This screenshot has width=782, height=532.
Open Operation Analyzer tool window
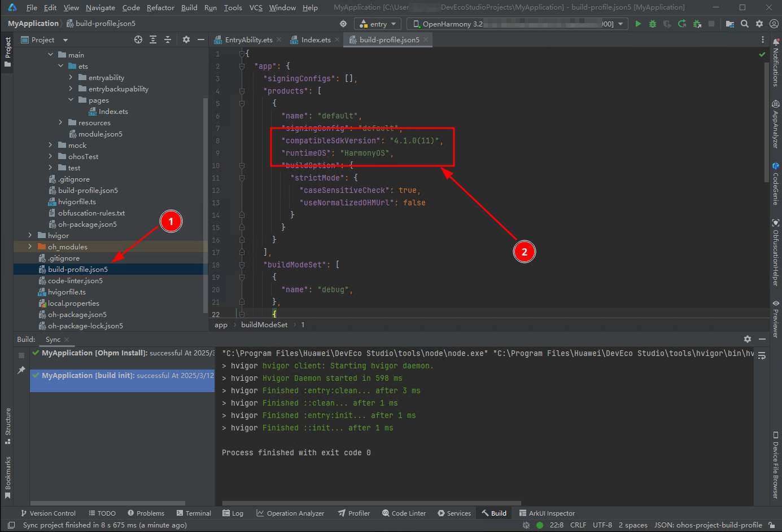pyautogui.click(x=290, y=513)
